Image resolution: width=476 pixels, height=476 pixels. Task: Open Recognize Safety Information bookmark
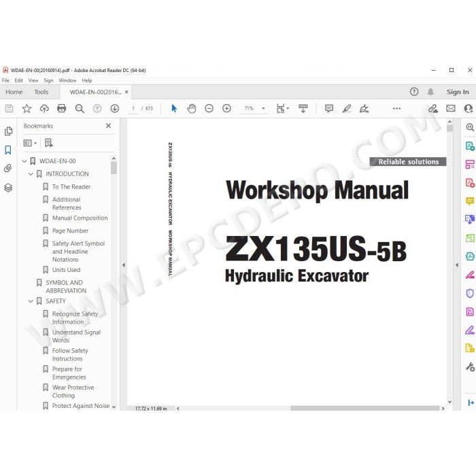pyautogui.click(x=75, y=318)
